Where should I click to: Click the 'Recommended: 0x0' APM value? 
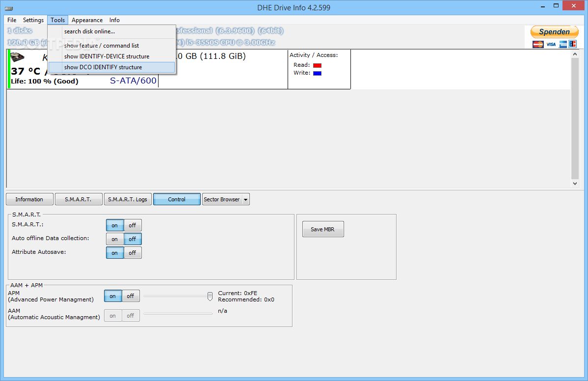(246, 299)
